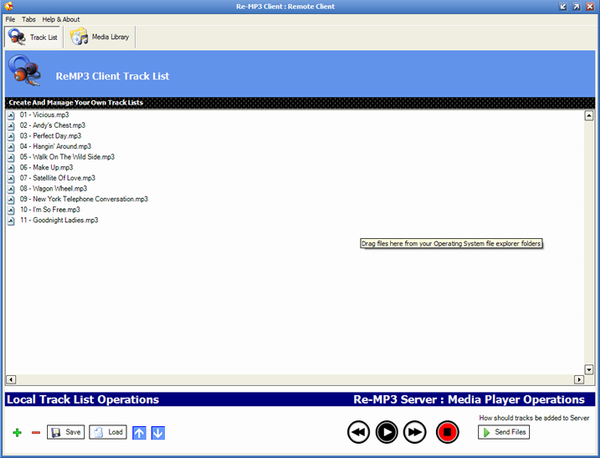Viewport: 600px width, 458px height.
Task: Open the Help & About menu
Action: click(x=61, y=20)
